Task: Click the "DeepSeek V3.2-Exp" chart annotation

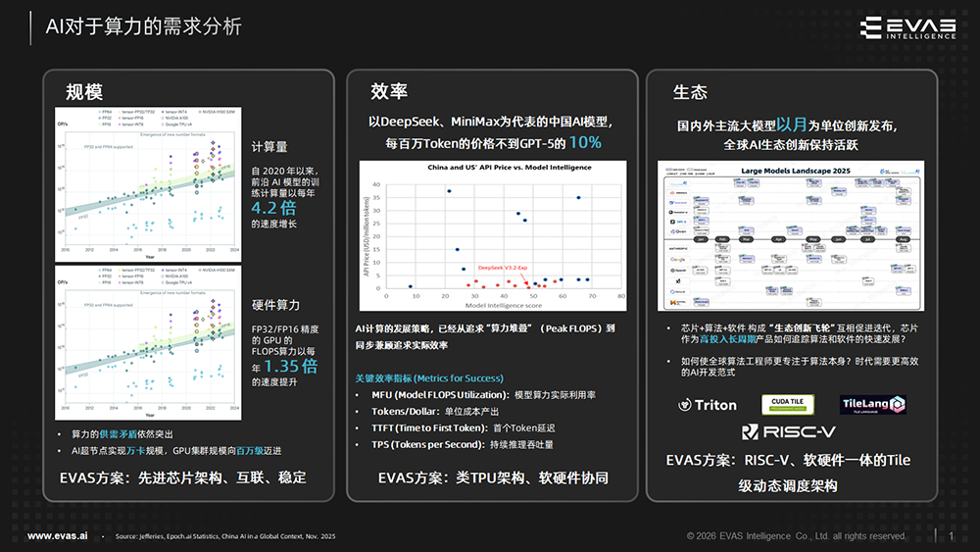Action: click(x=503, y=268)
